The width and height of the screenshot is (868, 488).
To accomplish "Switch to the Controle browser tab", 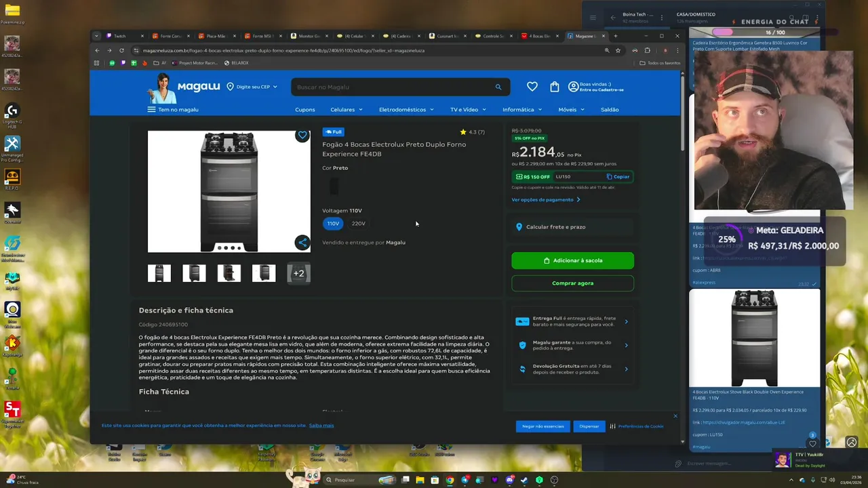I will click(494, 36).
